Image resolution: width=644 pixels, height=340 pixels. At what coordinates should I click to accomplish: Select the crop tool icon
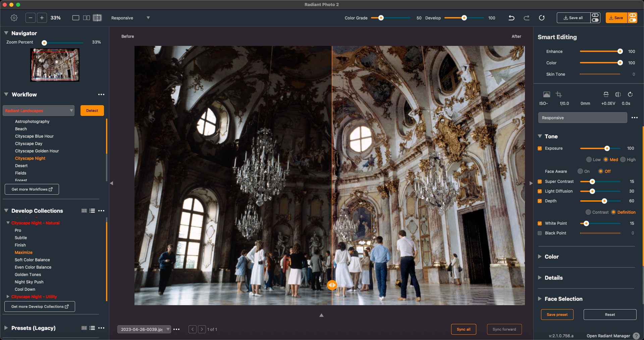(559, 94)
